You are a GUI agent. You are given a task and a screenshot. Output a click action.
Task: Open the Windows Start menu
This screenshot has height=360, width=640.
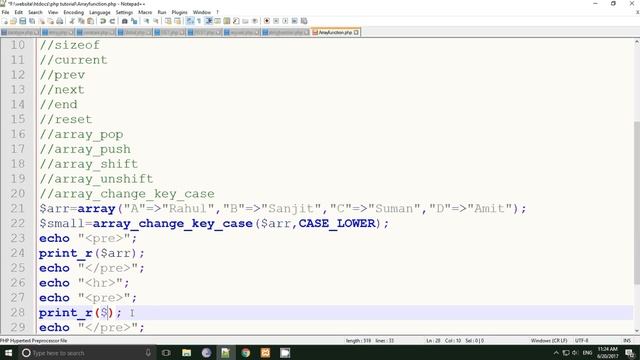click(8, 353)
